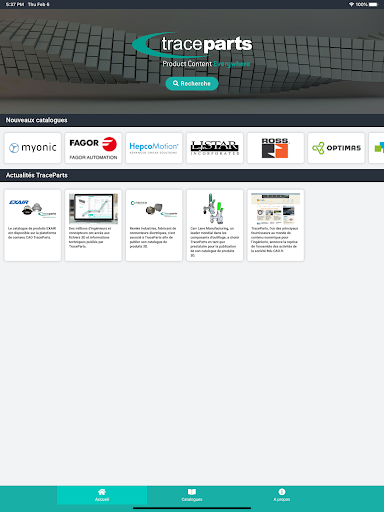Viewport: 384px width, 512px height.
Task: Open the website screenshot news article
Action: pos(276,225)
